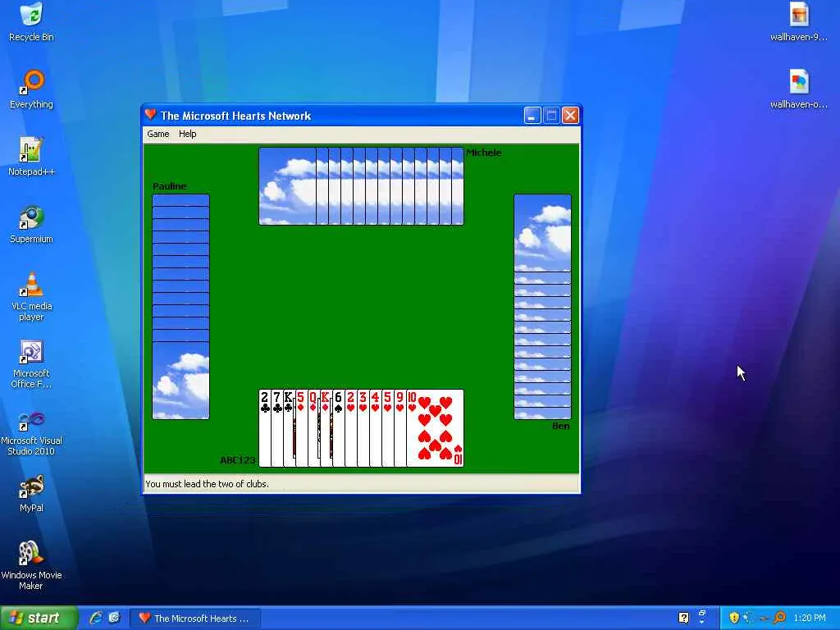This screenshot has height=630, width=840.
Task: Select the wallhaven-o image file icon
Action: [x=799, y=89]
